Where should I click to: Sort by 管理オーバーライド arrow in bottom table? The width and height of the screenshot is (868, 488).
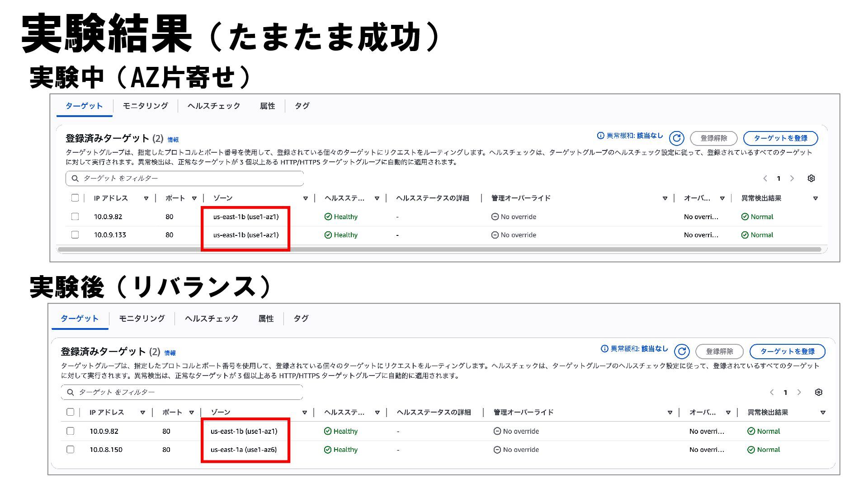[670, 413]
